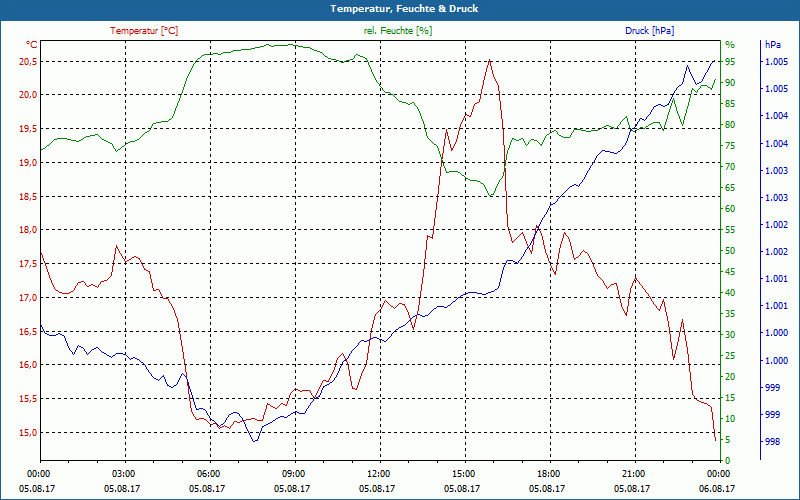Click green humidity axis value 55

[730, 230]
